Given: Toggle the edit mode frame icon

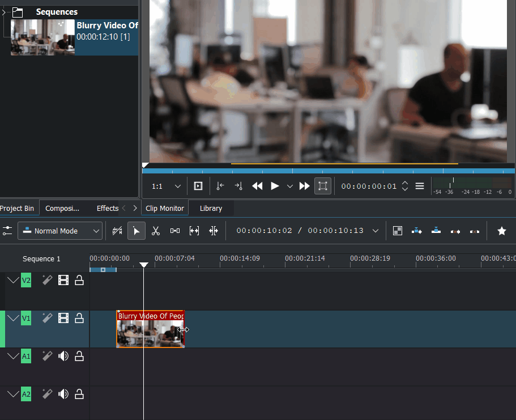Looking at the screenshot, I should coord(323,186).
